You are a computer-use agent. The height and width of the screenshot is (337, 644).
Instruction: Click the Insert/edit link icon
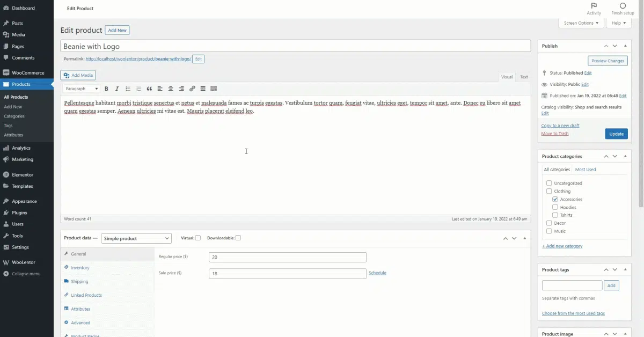pyautogui.click(x=192, y=89)
